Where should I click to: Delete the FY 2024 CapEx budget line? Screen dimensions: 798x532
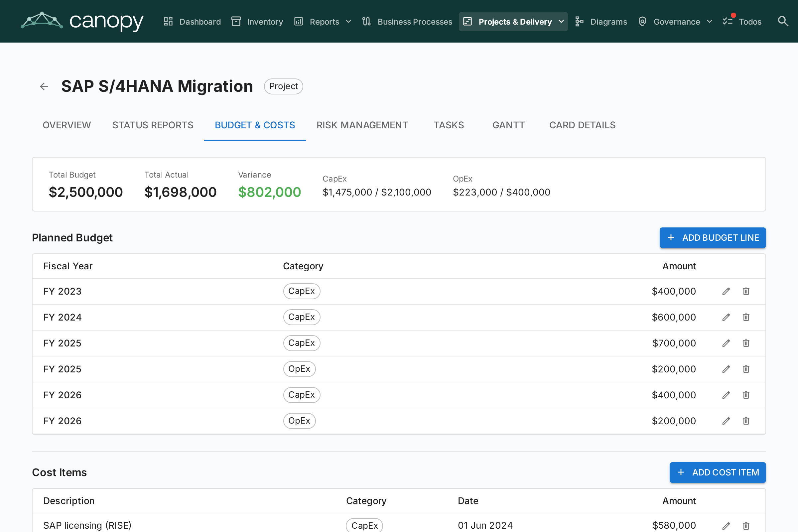[746, 317]
